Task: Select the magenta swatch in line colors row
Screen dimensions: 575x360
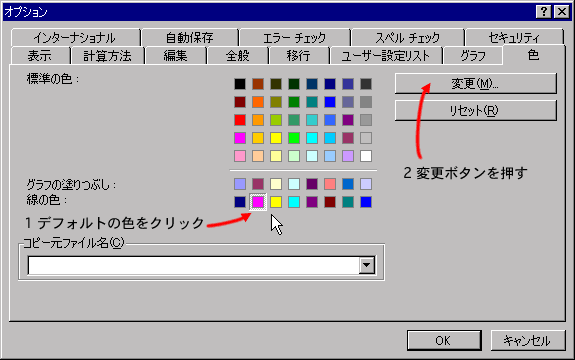Action: [x=258, y=202]
